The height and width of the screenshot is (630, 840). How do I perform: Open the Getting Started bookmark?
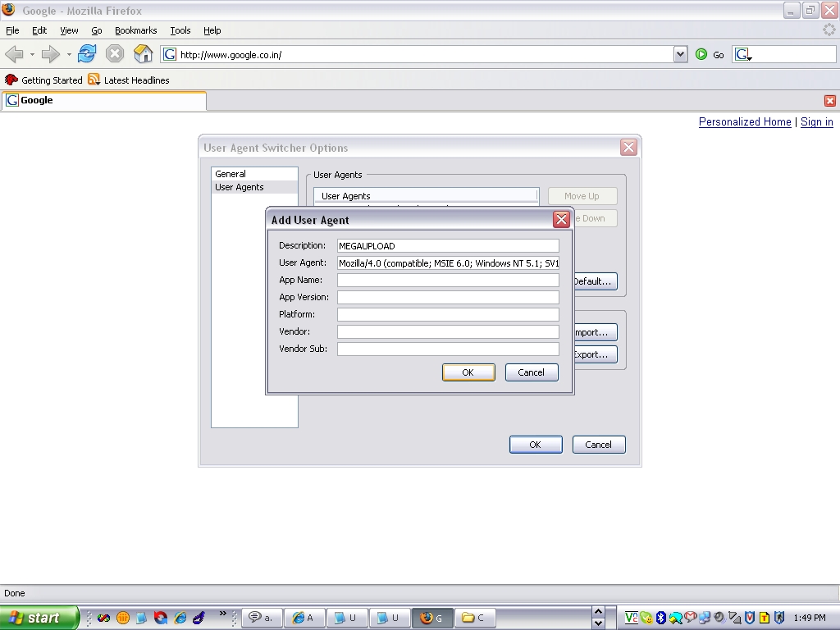pos(43,80)
